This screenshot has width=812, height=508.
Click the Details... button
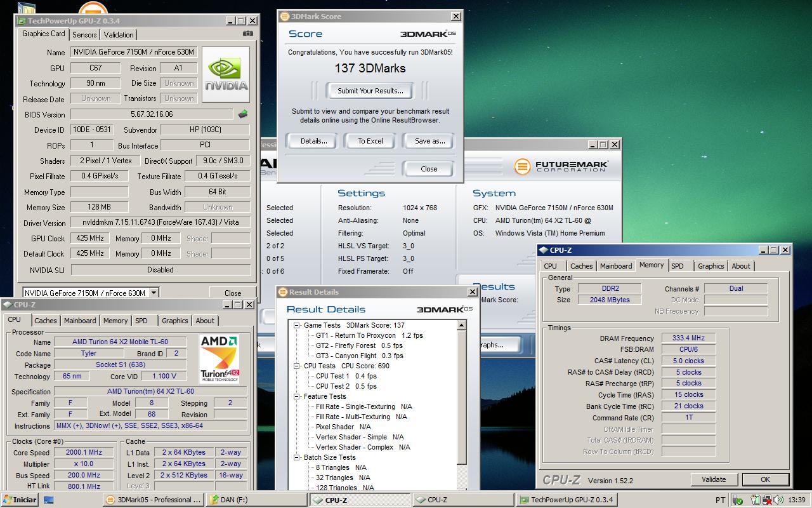click(313, 141)
